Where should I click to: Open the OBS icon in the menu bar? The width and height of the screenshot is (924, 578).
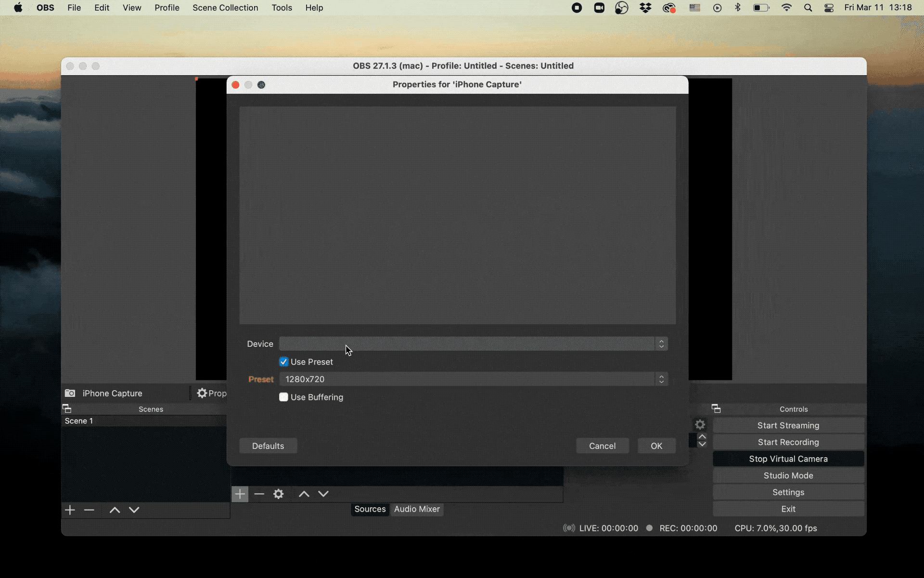click(x=621, y=8)
